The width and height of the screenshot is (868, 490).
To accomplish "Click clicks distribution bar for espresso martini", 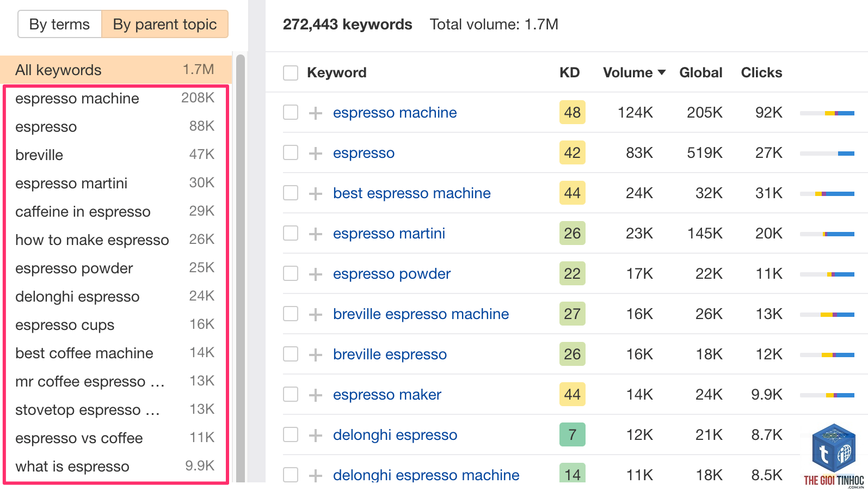I will tap(827, 234).
